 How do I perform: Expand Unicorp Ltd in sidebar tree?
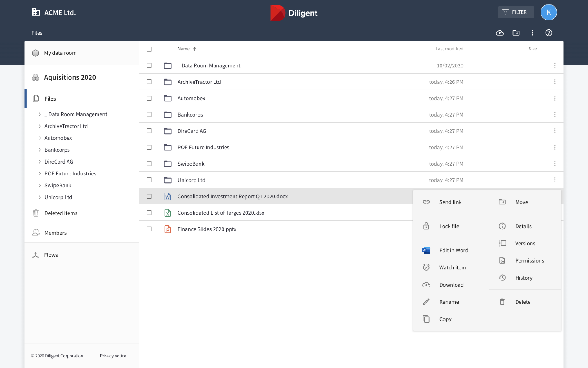(x=40, y=197)
